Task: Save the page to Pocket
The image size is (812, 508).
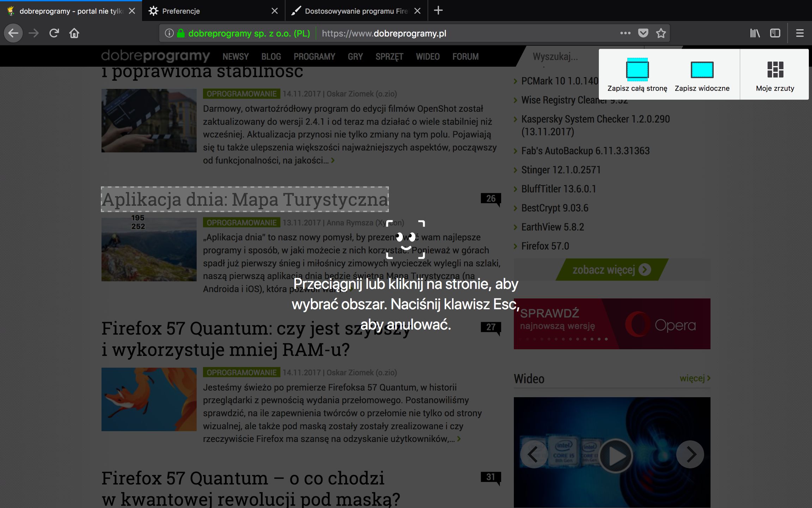Action: (x=643, y=33)
